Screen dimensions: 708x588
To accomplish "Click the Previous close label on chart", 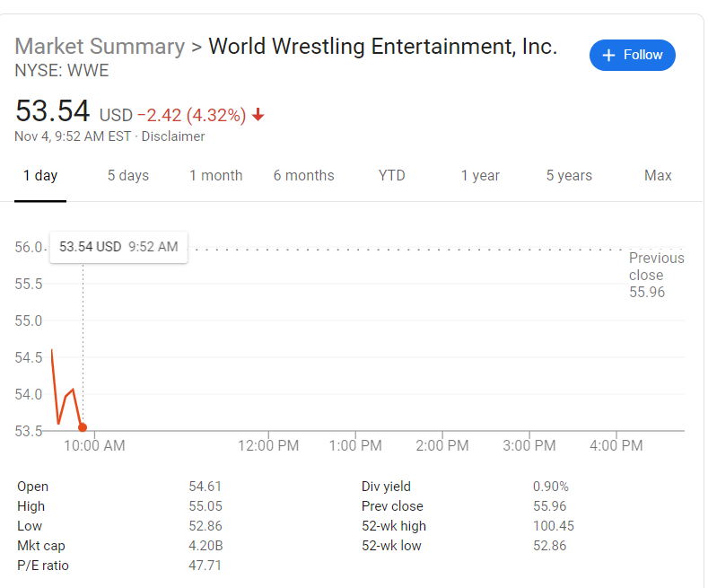I will point(656,267).
